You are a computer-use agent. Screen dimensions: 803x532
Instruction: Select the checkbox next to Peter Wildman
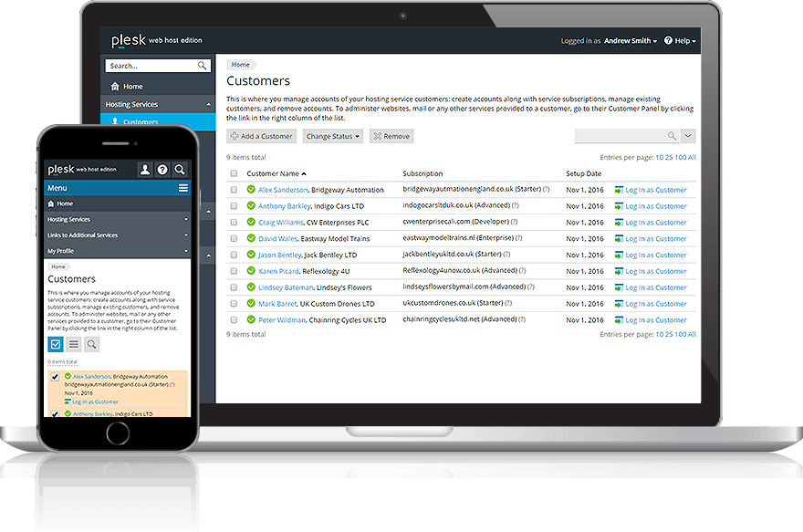coord(234,320)
